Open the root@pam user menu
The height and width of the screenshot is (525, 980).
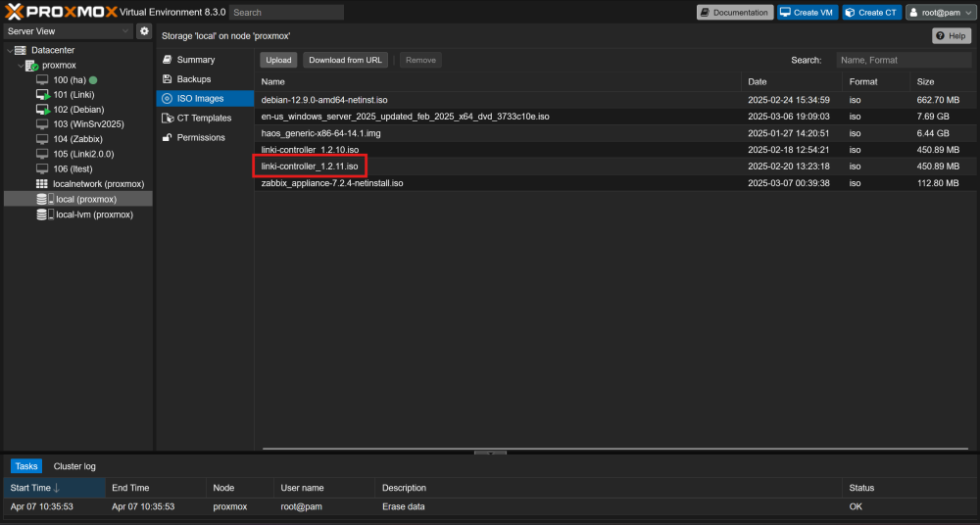[941, 13]
